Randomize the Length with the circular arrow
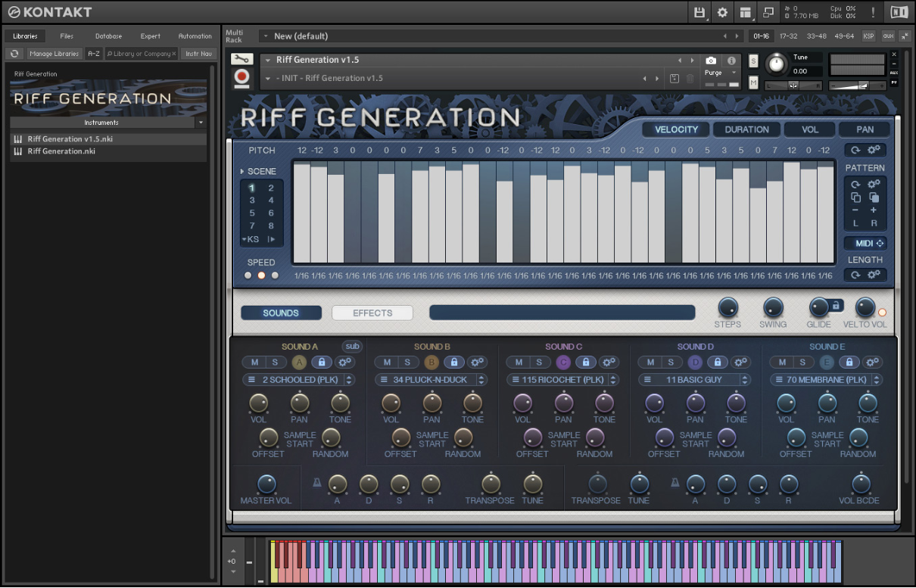The width and height of the screenshot is (916, 588). pyautogui.click(x=855, y=275)
